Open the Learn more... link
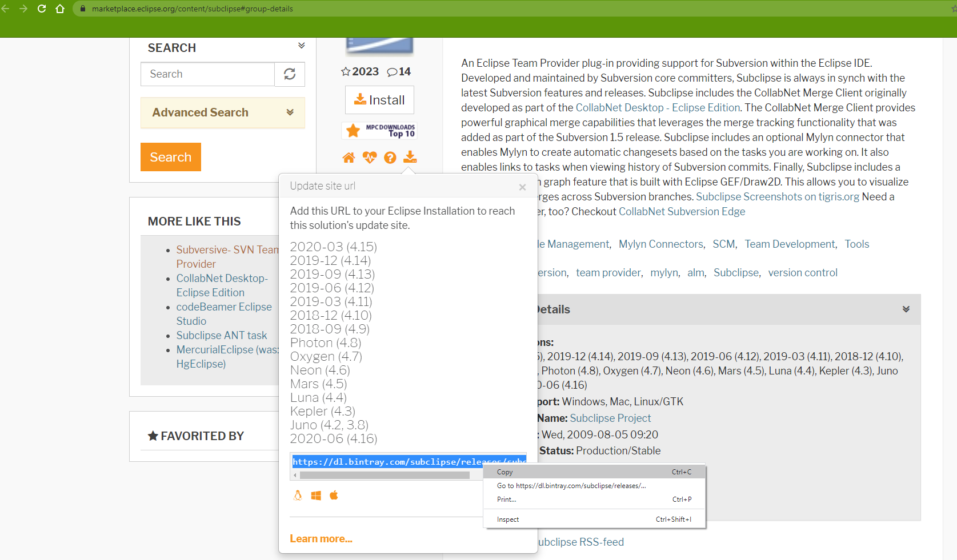The image size is (957, 560). 321,539
